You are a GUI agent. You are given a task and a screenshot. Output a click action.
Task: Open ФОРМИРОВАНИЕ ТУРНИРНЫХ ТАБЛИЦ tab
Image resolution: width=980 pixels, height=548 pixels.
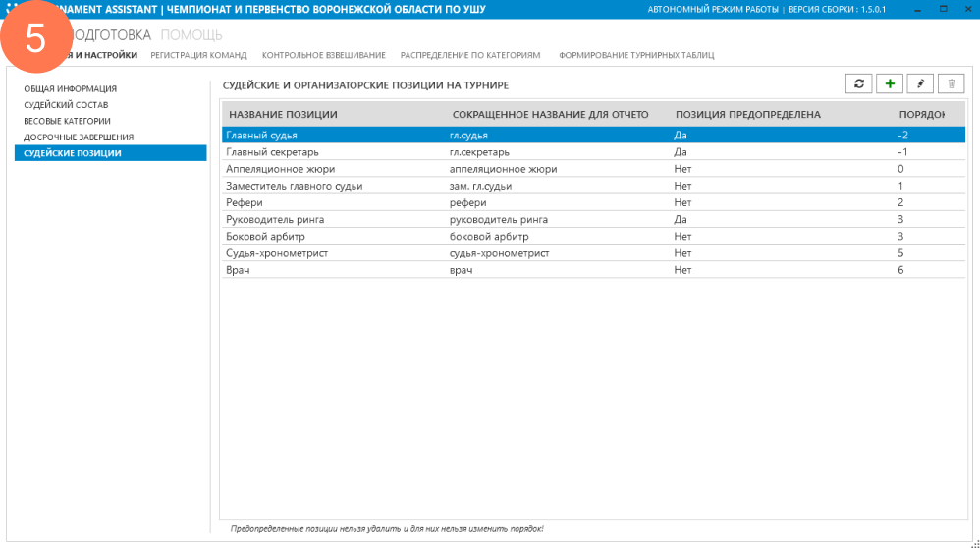coord(636,56)
